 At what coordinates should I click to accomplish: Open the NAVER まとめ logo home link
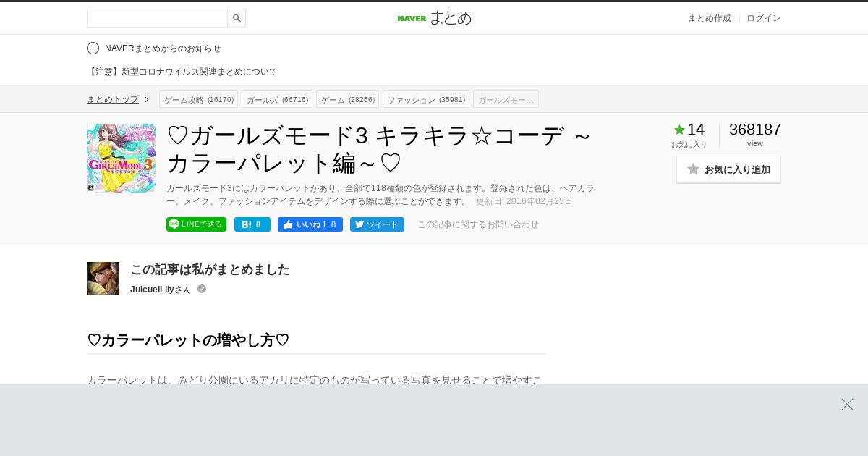[434, 18]
